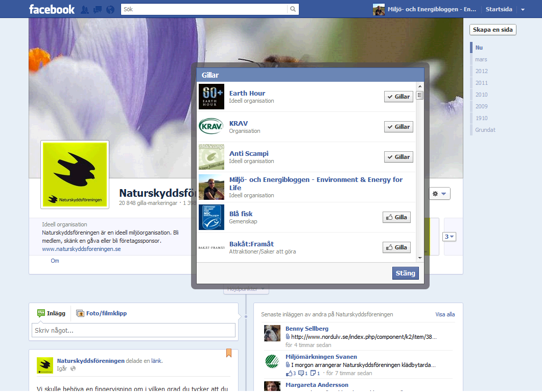Open the account dropdown arrow beside Startsida
The width and height of the screenshot is (542, 392).
click(523, 10)
